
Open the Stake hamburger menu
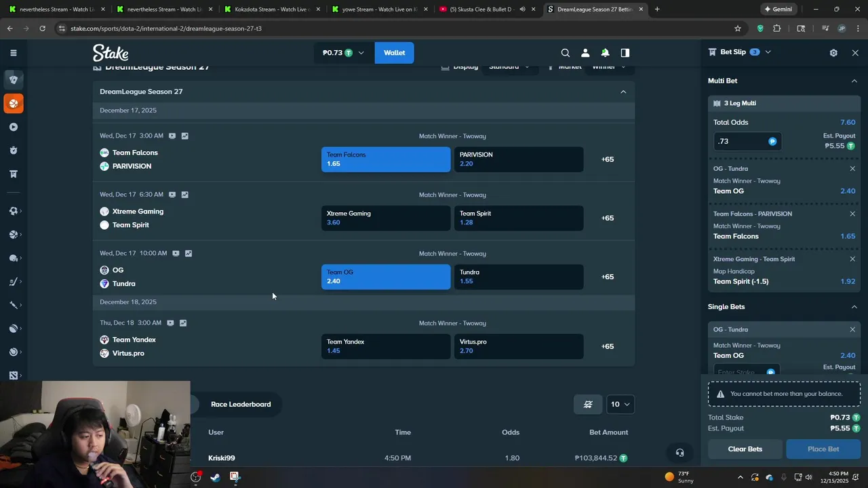[13, 53]
